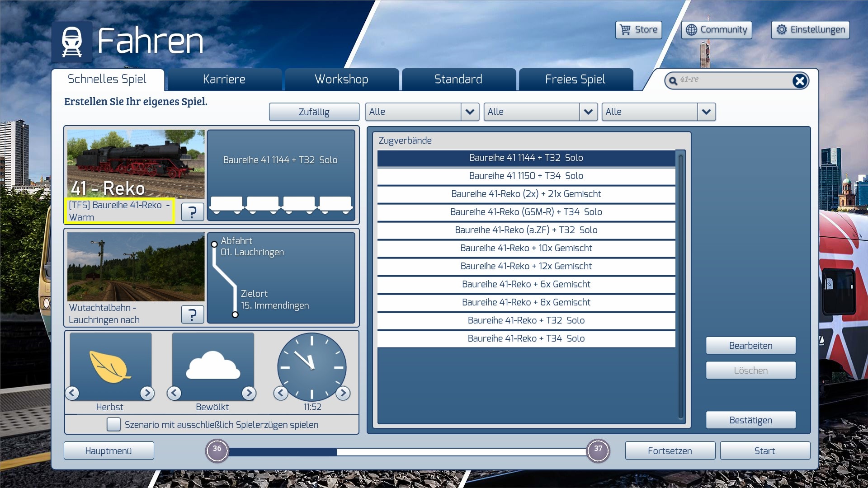Select Baureihe 41-Reko + 12x Gemischt consist
Viewport: 868px width, 488px height.
coord(526,266)
